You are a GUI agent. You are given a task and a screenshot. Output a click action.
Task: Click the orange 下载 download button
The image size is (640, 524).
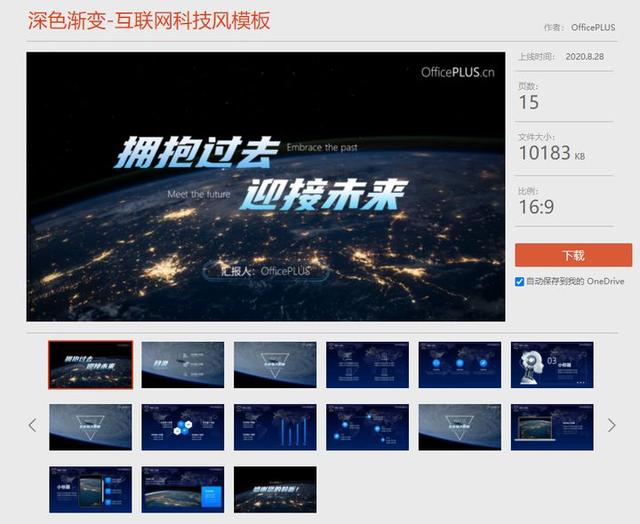(x=573, y=255)
